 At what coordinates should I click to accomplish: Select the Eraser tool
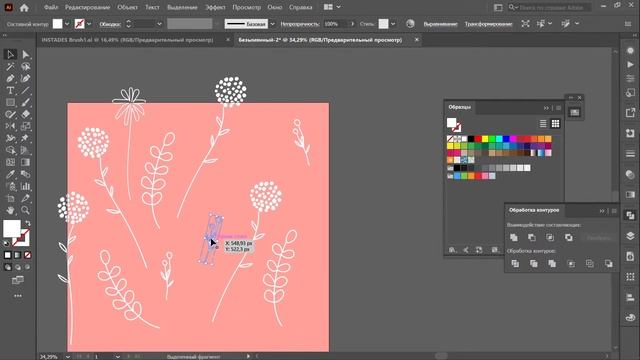25,114
